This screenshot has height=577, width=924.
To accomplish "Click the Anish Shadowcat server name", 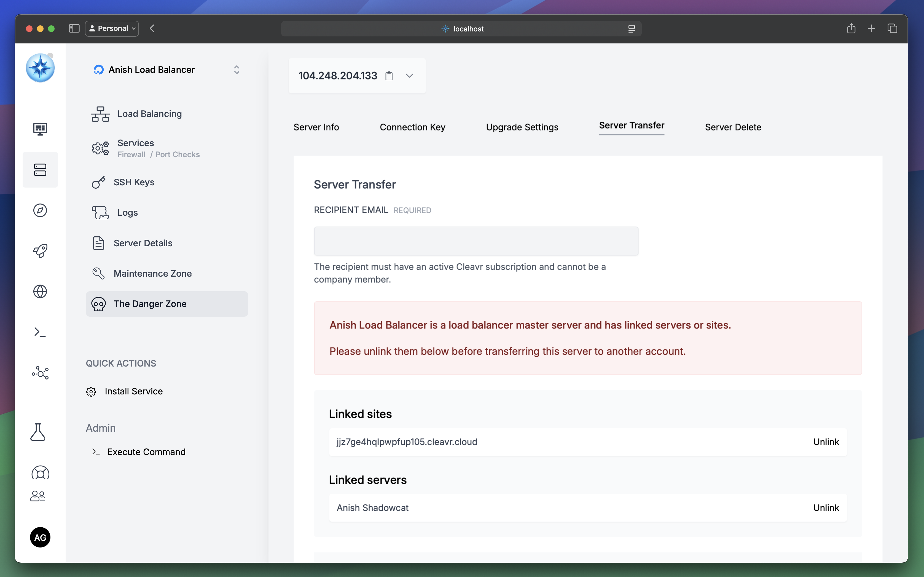I will [x=372, y=508].
